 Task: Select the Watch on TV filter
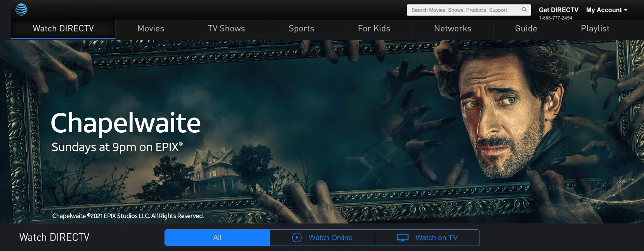pyautogui.click(x=427, y=237)
